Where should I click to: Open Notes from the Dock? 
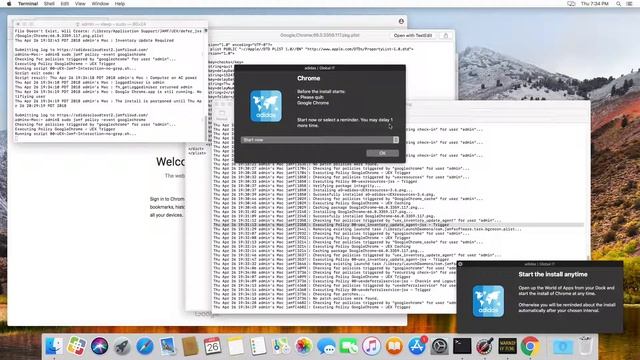coord(235,347)
